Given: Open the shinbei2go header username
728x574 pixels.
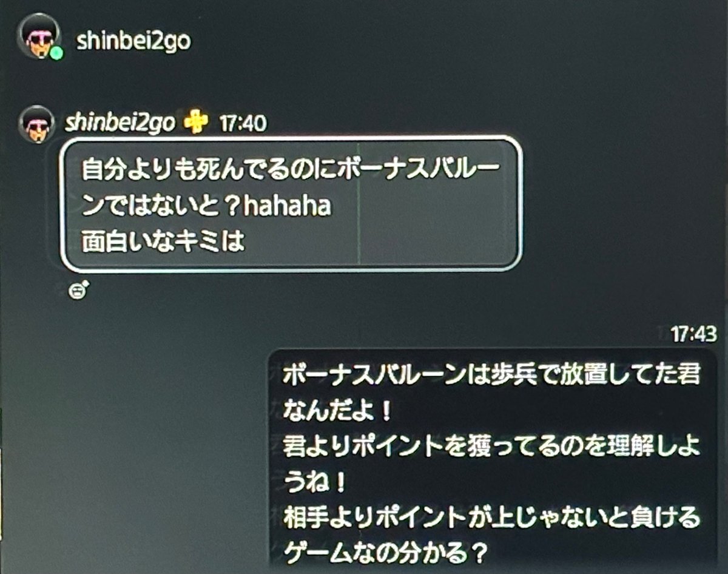Looking at the screenshot, I should coord(134,41).
